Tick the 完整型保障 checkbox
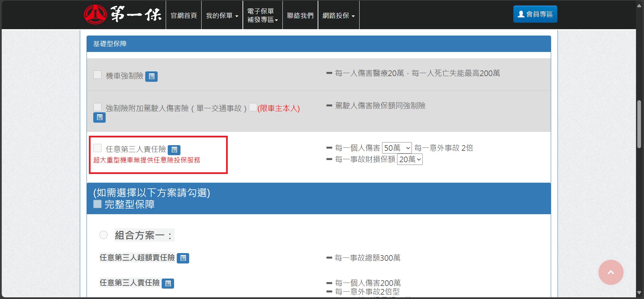 97,204
